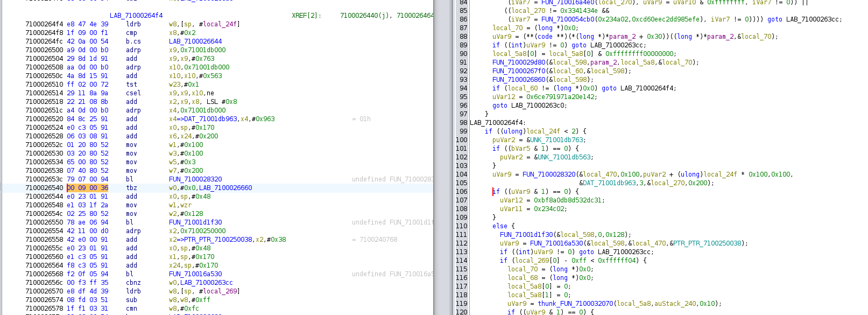The width and height of the screenshot is (868, 315).
Task: Click FUN_7100026860 call in the decompiler
Action: (519, 80)
